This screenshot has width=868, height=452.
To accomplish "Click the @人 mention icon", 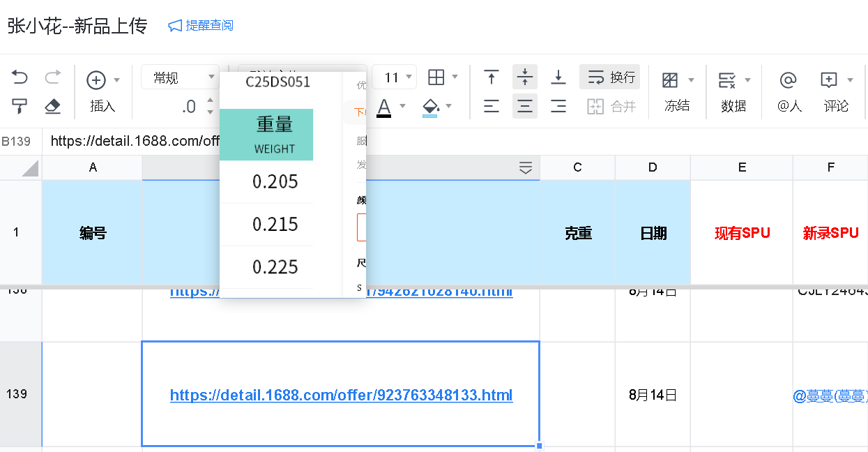I will coord(788,80).
